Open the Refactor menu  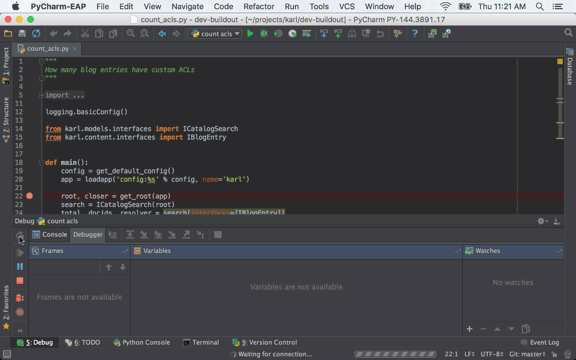tap(259, 7)
